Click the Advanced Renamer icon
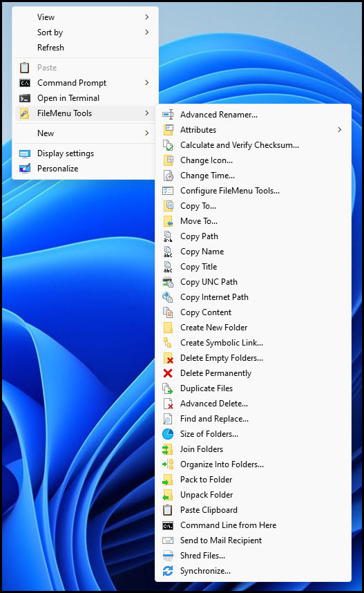 pos(168,114)
